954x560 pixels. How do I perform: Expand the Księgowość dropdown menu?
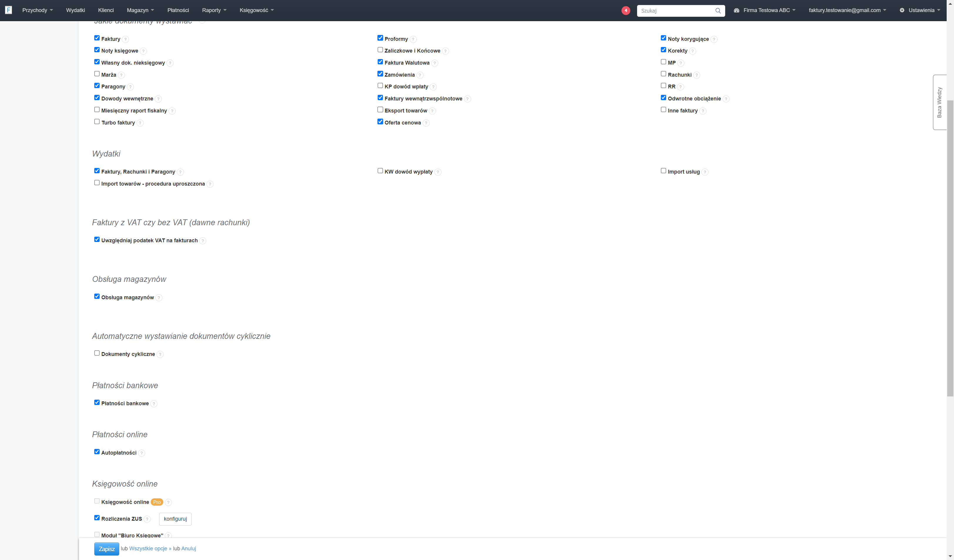[x=257, y=10]
